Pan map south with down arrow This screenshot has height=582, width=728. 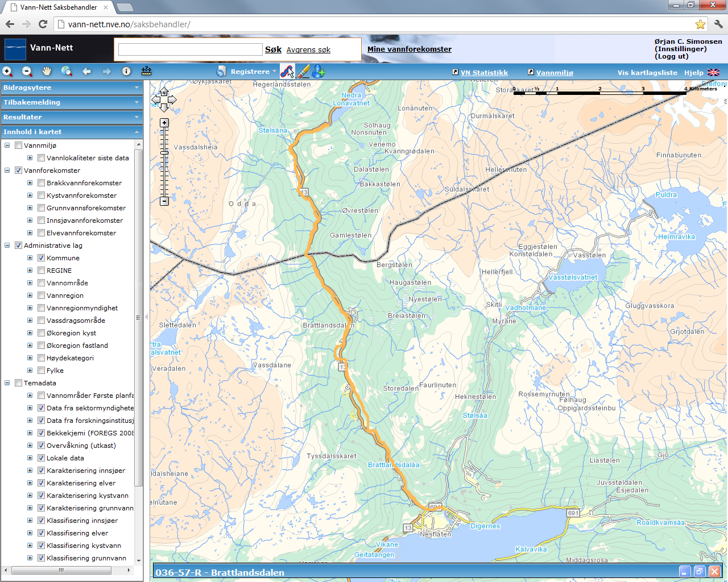click(164, 107)
